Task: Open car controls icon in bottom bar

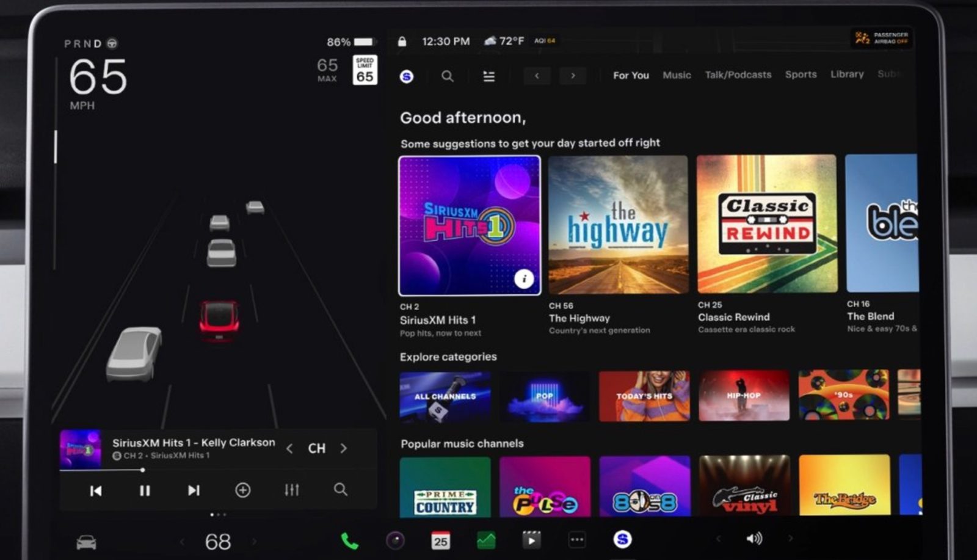Action: tap(86, 542)
